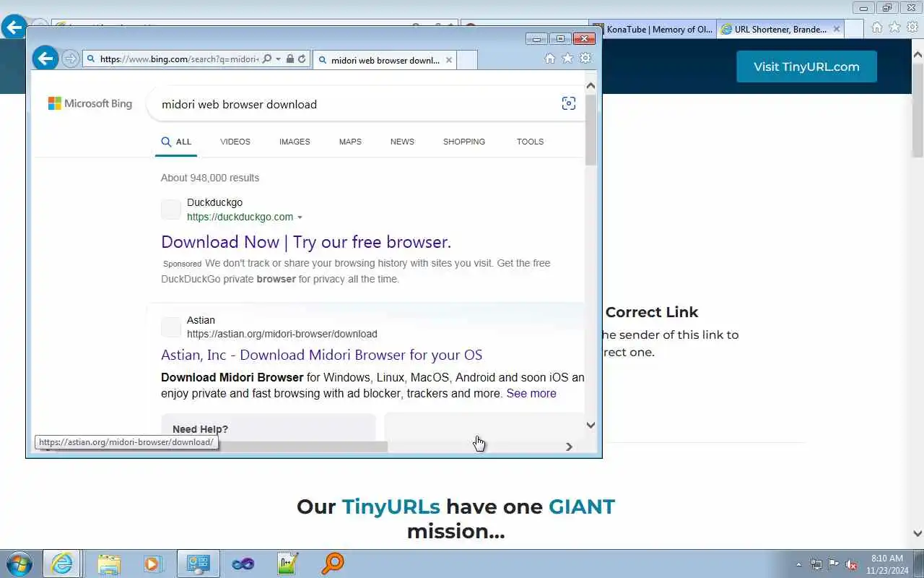Open tools gear in background IE window
Viewport: 924px width, 578px height.
(x=912, y=27)
